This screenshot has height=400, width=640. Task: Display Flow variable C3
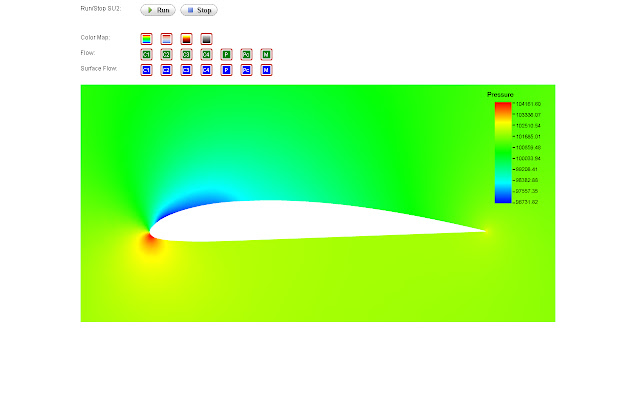[x=187, y=54]
